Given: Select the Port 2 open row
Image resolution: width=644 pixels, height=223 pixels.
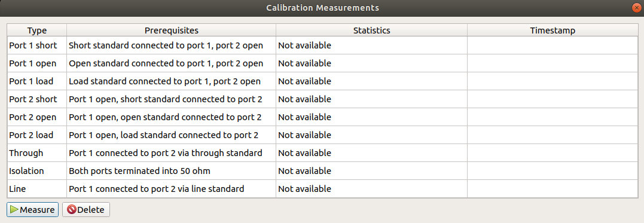Looking at the screenshot, I should click(322, 117).
